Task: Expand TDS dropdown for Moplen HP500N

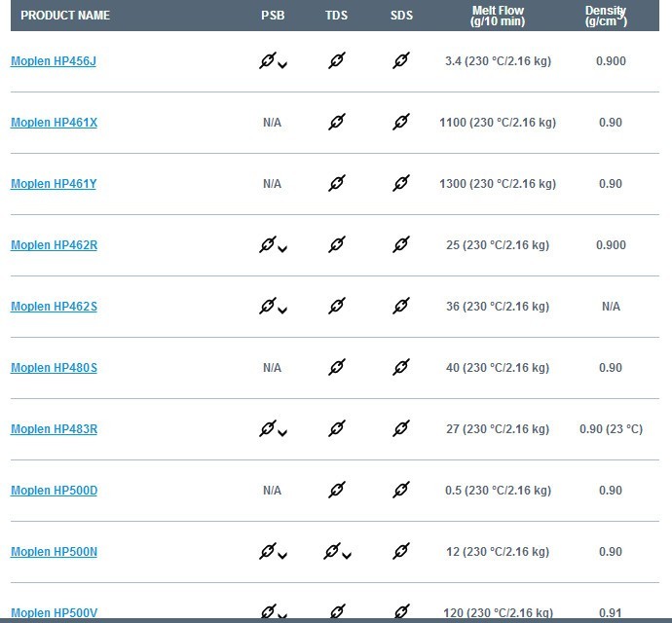Action: 347,555
